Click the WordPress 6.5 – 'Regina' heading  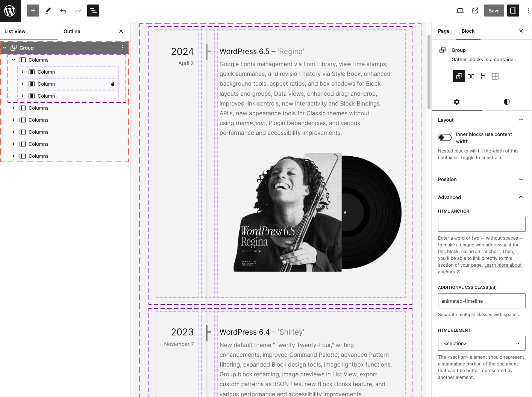coord(262,51)
